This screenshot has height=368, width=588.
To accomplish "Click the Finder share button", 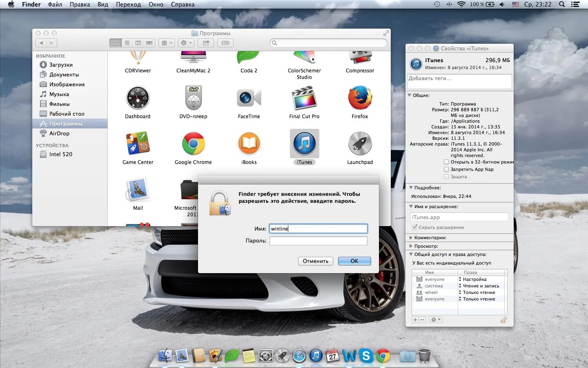I will point(206,43).
